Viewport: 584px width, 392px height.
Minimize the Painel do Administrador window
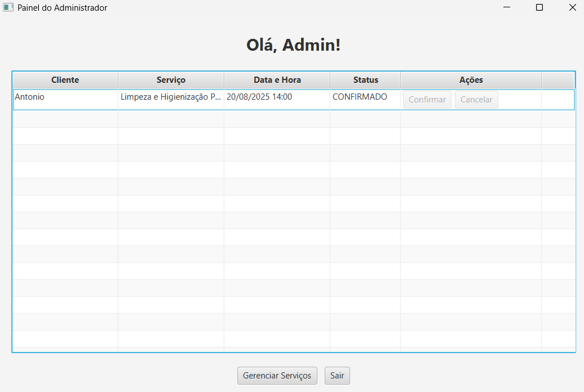(x=507, y=7)
